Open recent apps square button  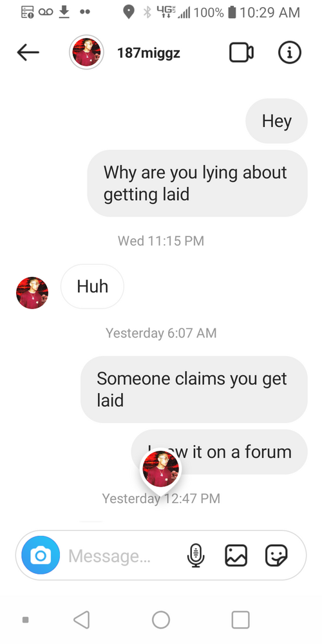click(x=240, y=620)
